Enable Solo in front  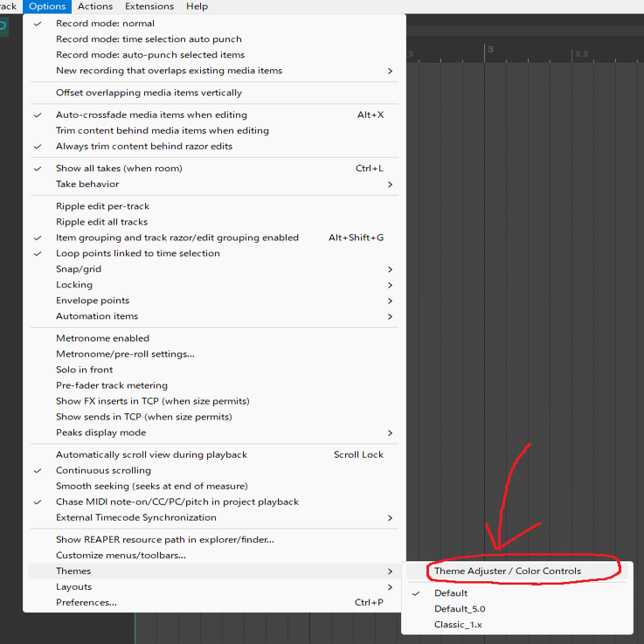click(x=214, y=370)
